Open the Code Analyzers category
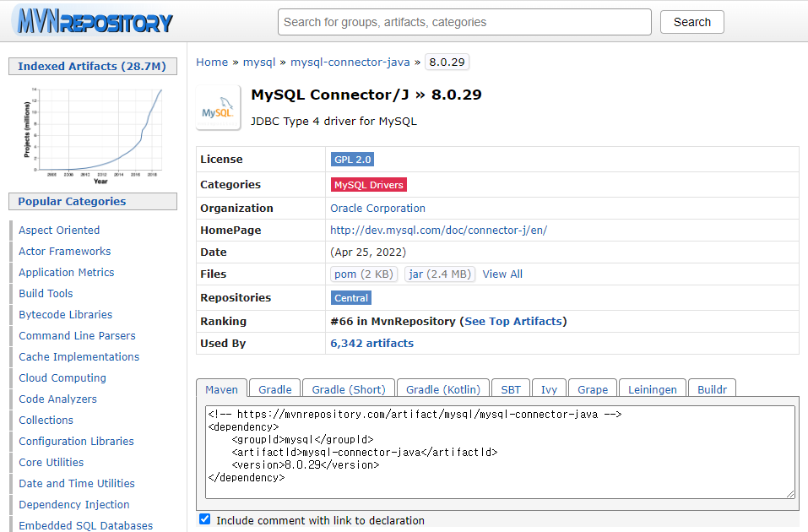This screenshot has height=532, width=808. [57, 399]
